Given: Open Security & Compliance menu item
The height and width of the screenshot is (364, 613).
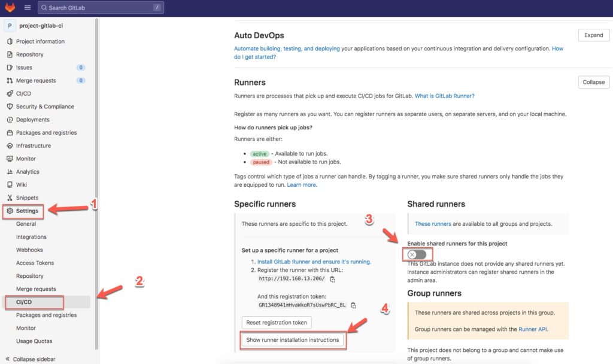Looking at the screenshot, I should tap(45, 107).
